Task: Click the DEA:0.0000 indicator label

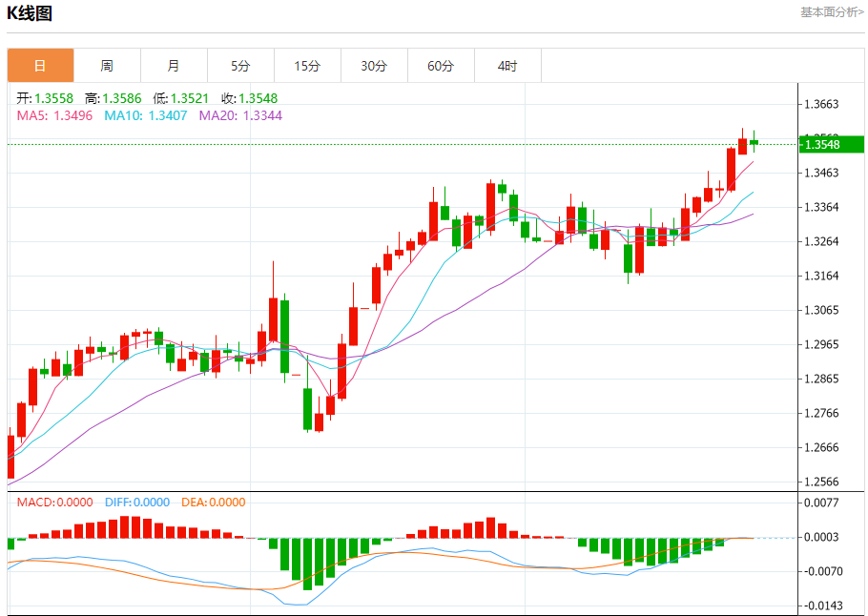Action: (214, 503)
